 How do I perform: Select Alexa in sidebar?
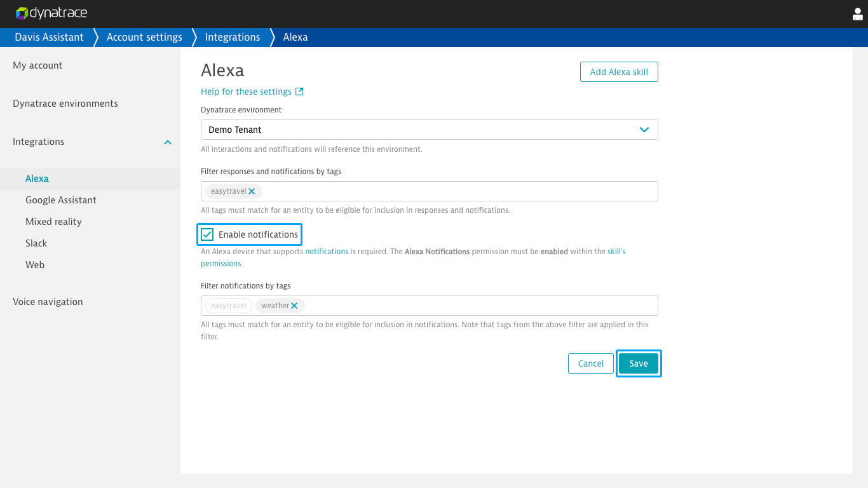[90, 179]
